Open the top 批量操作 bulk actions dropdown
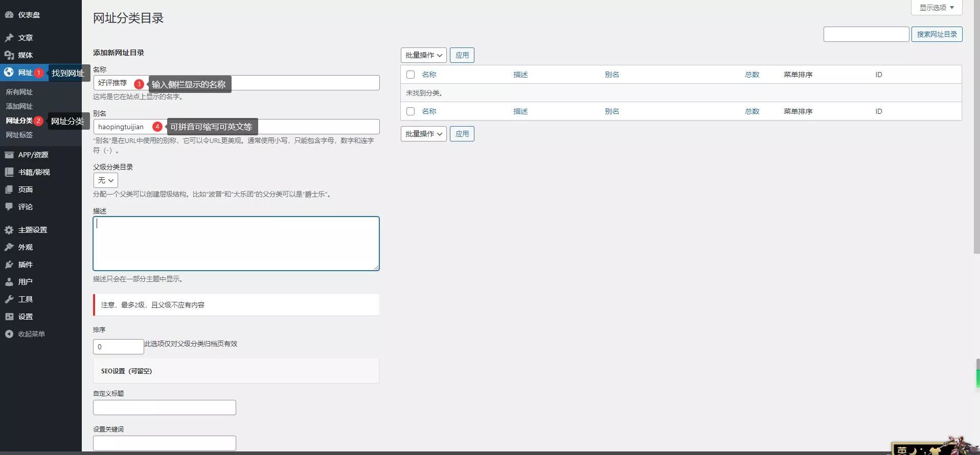The width and height of the screenshot is (980, 455). 423,55
